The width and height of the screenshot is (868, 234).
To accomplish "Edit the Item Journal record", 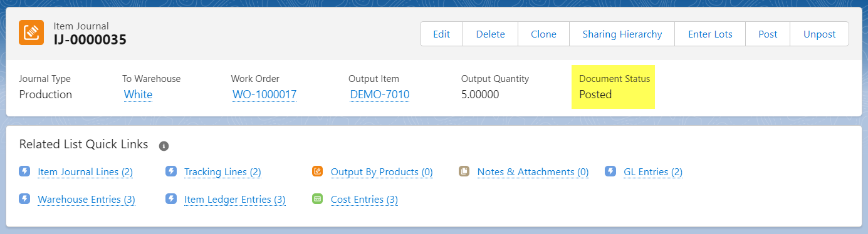I will pyautogui.click(x=441, y=34).
